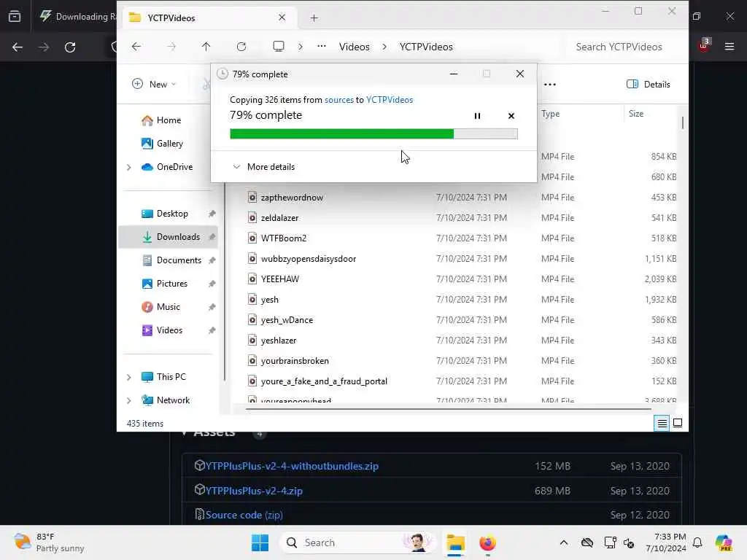
Task: Download YTPPlusPlus-v2-4.zip asset
Action: (x=254, y=491)
